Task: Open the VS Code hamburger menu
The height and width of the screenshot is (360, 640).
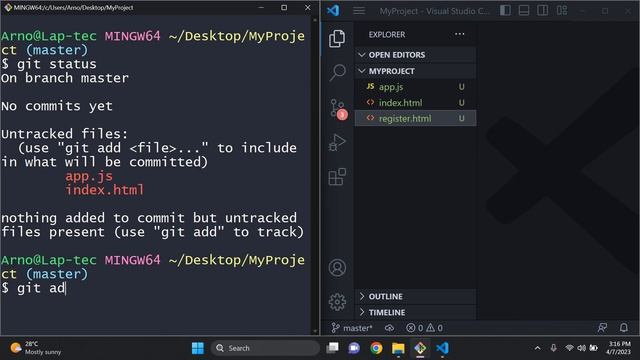Action: pos(359,11)
